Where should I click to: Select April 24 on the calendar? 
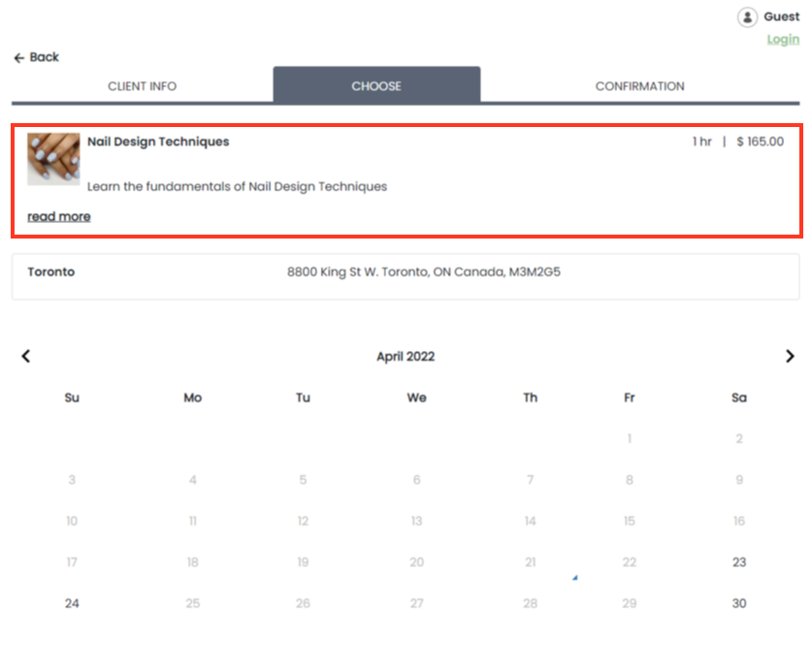pyautogui.click(x=72, y=603)
